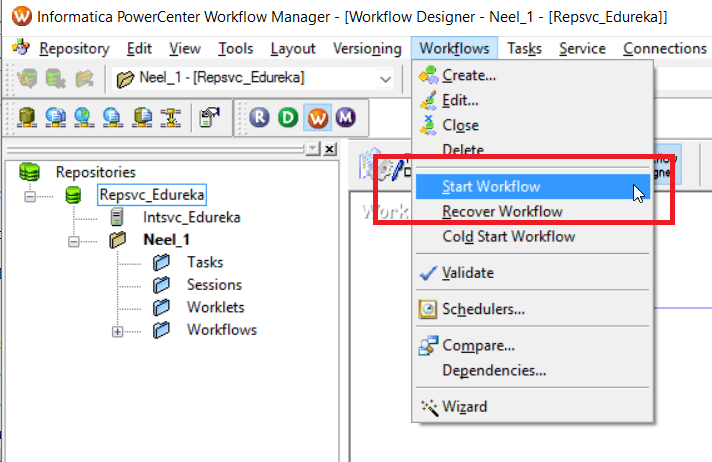Open the Versioning menu
This screenshot has height=462, width=712.
[367, 48]
